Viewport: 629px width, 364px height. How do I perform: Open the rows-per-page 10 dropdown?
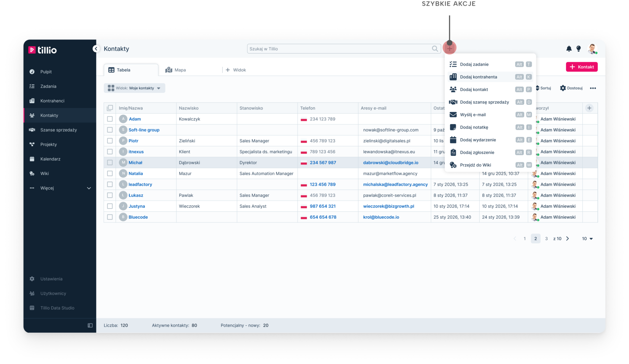[x=587, y=239]
